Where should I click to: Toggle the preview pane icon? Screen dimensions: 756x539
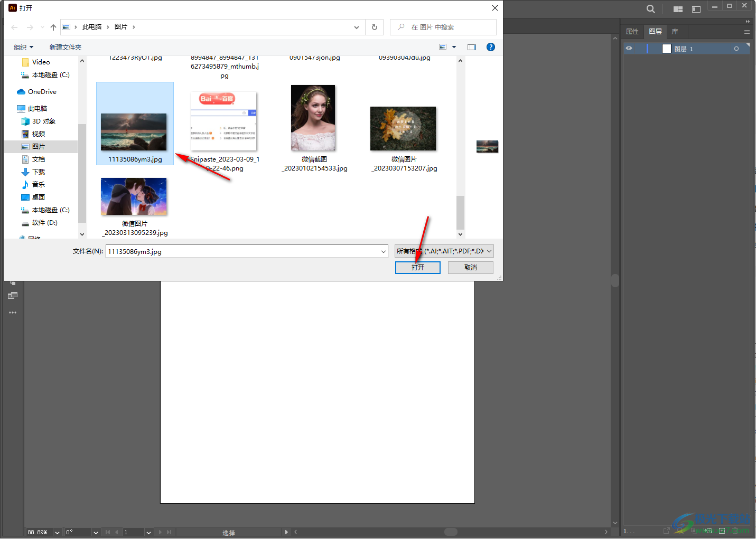click(x=472, y=47)
